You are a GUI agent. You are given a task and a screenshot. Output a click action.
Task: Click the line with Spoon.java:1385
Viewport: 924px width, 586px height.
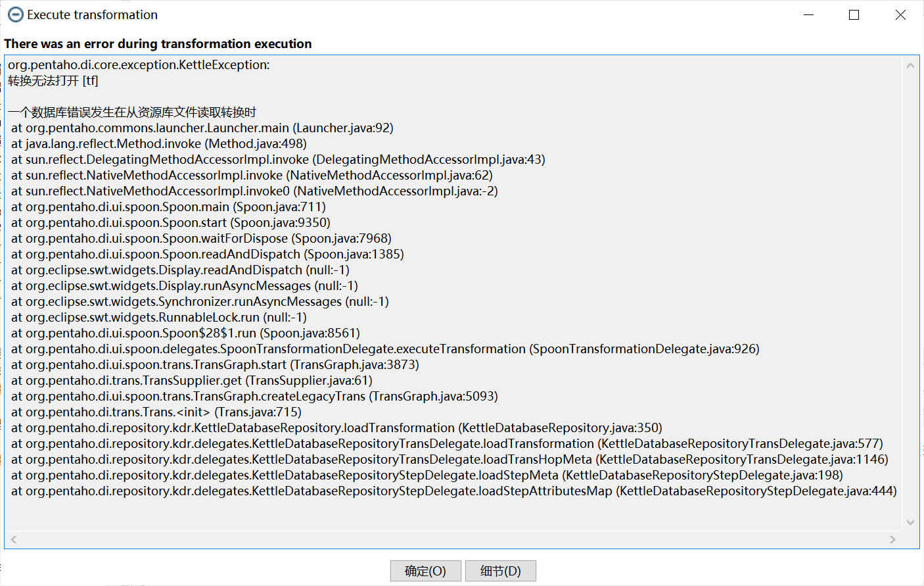[x=208, y=255]
